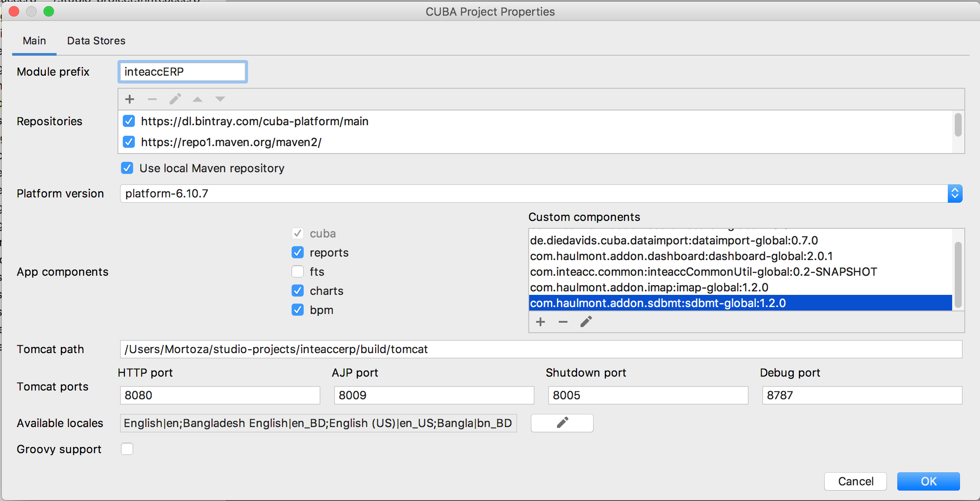Select sdbmt-global:1.2.0 custom component
The height and width of the screenshot is (501, 980).
[741, 303]
